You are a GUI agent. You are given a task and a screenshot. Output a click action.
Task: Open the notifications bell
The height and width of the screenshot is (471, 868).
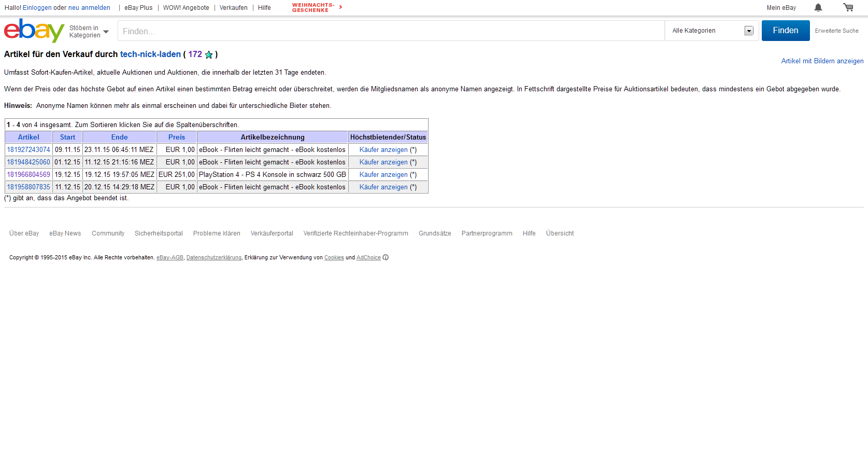coord(818,7)
